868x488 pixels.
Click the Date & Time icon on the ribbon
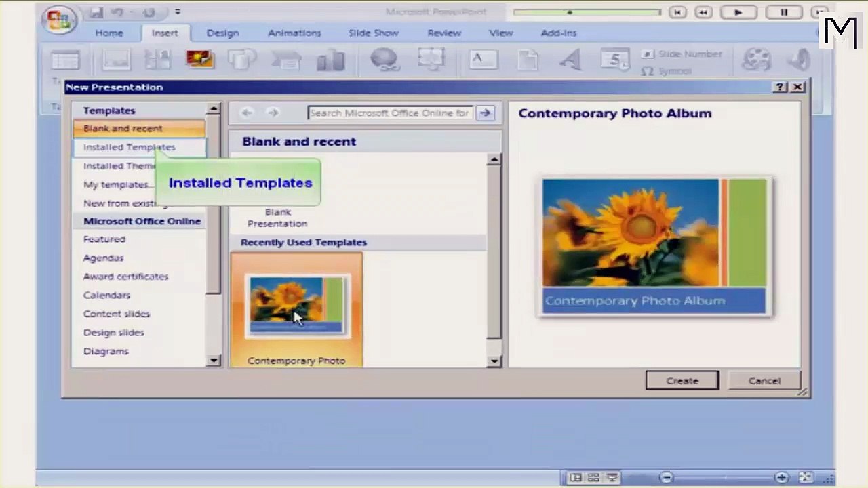(614, 60)
